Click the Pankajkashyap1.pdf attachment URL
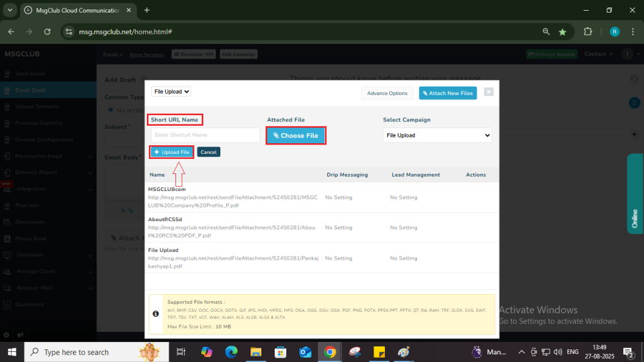The image size is (644, 362). point(233,262)
